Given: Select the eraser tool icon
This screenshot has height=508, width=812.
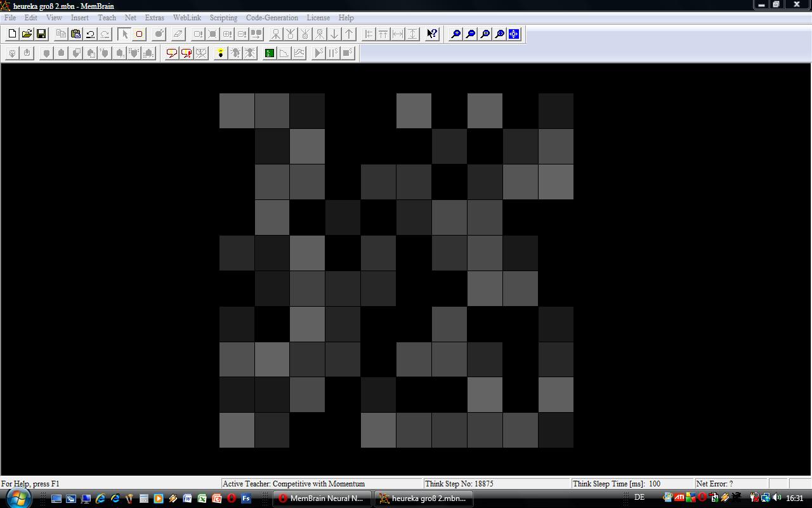Looking at the screenshot, I should 178,34.
